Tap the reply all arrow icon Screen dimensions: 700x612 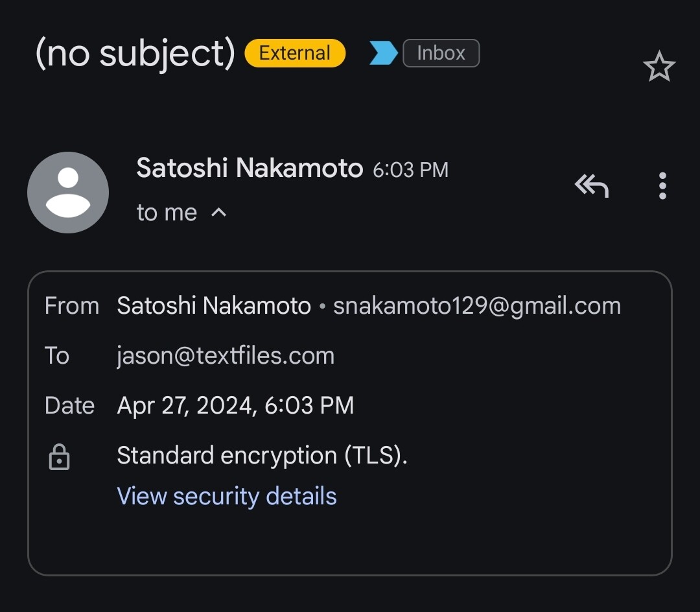tap(591, 186)
